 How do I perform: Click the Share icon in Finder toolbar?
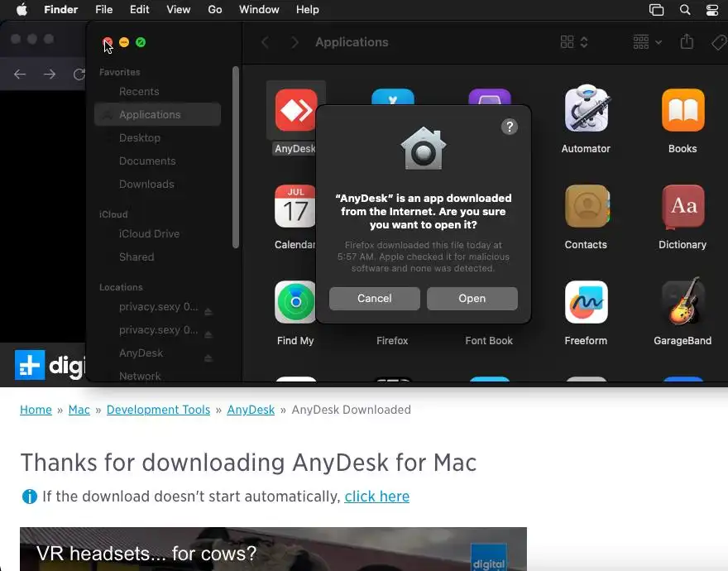point(687,42)
